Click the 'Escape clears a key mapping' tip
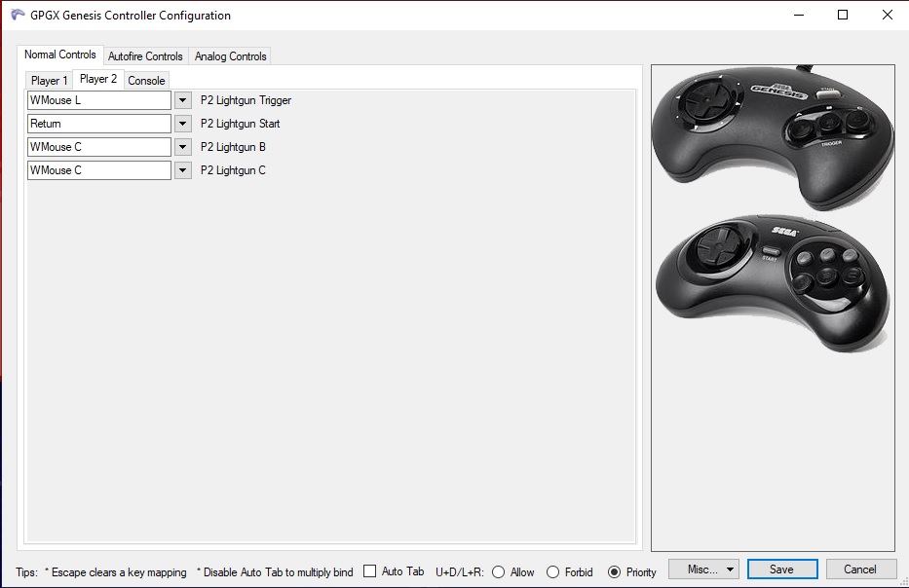Screen dimensions: 909x588 coord(116,572)
